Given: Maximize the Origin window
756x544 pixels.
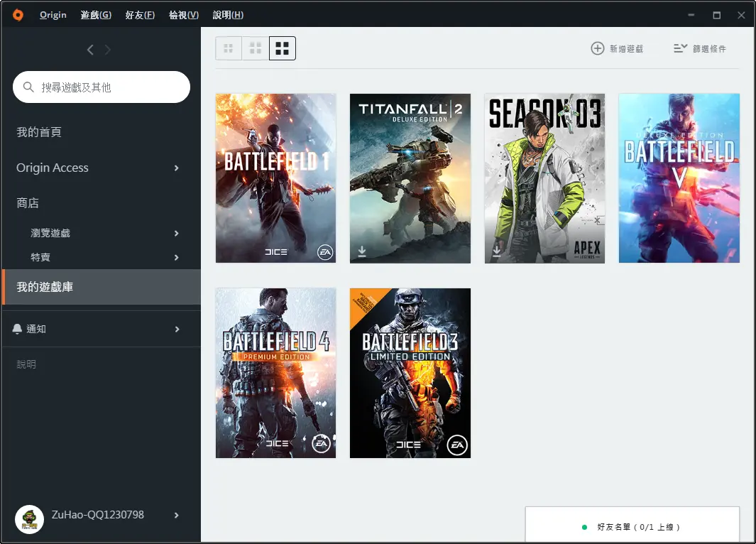Looking at the screenshot, I should (717, 15).
